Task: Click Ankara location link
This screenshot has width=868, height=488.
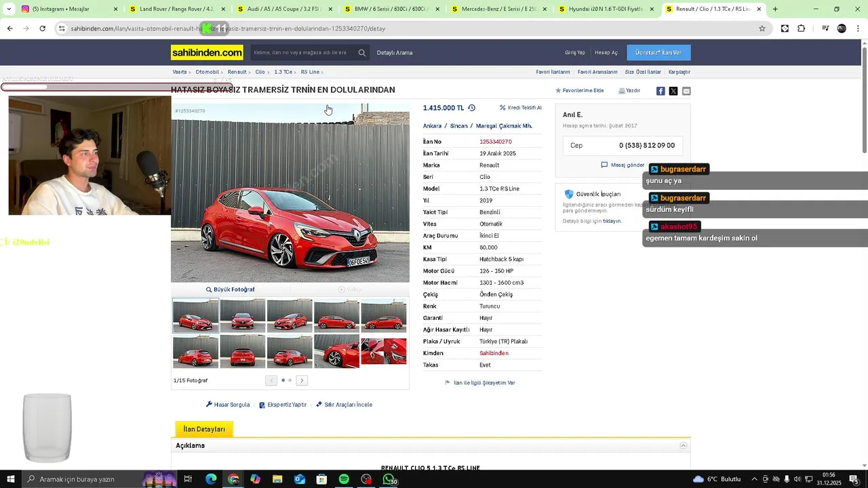Action: [433, 126]
